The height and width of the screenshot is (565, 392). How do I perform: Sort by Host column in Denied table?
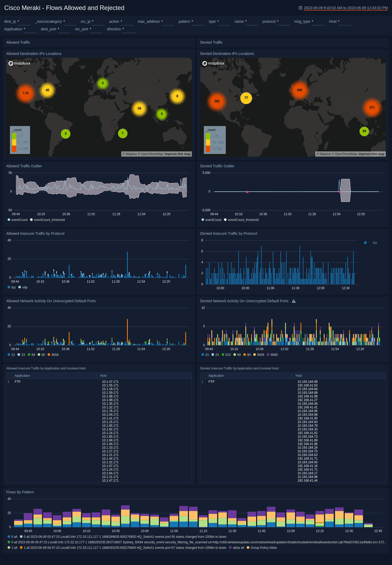299,376
